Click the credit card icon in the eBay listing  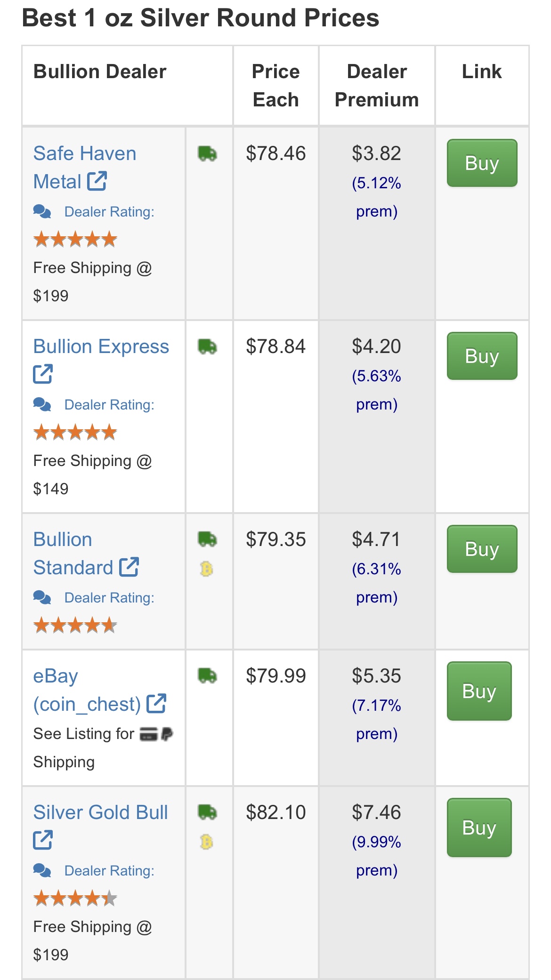tap(148, 734)
